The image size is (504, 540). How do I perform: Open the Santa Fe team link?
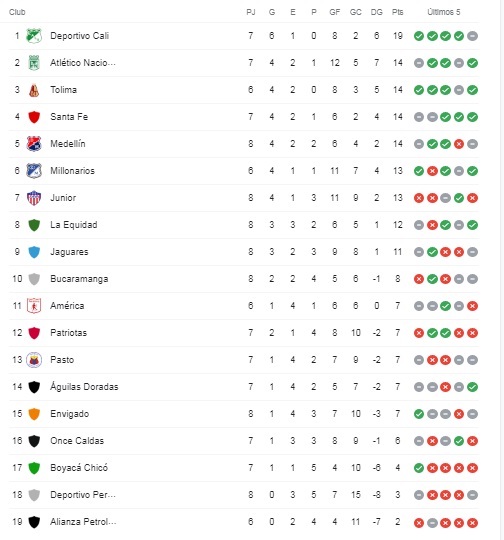click(x=69, y=117)
